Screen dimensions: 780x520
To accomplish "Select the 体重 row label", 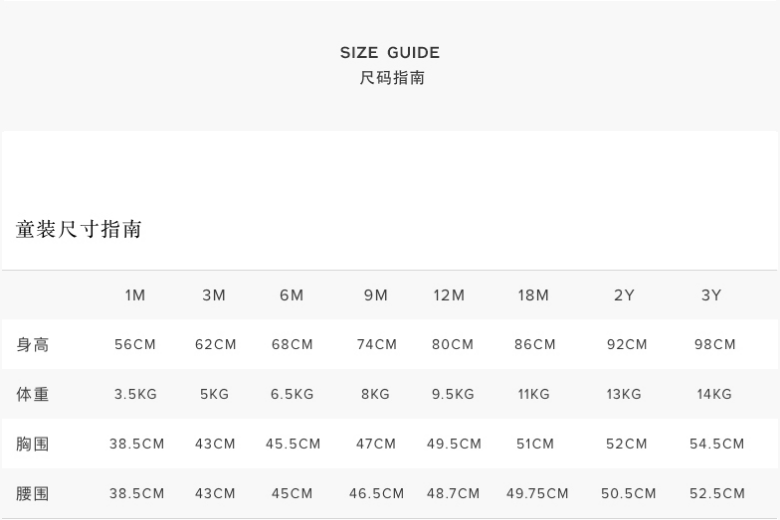I will click(33, 394).
